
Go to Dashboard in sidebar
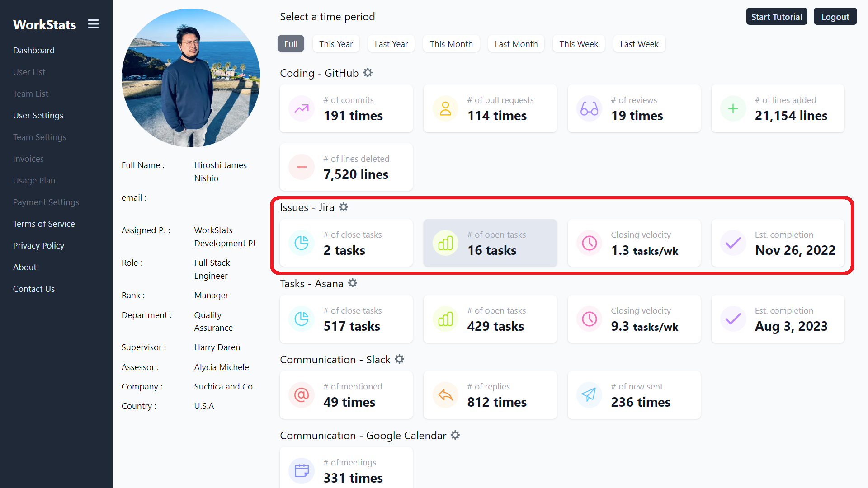[33, 50]
